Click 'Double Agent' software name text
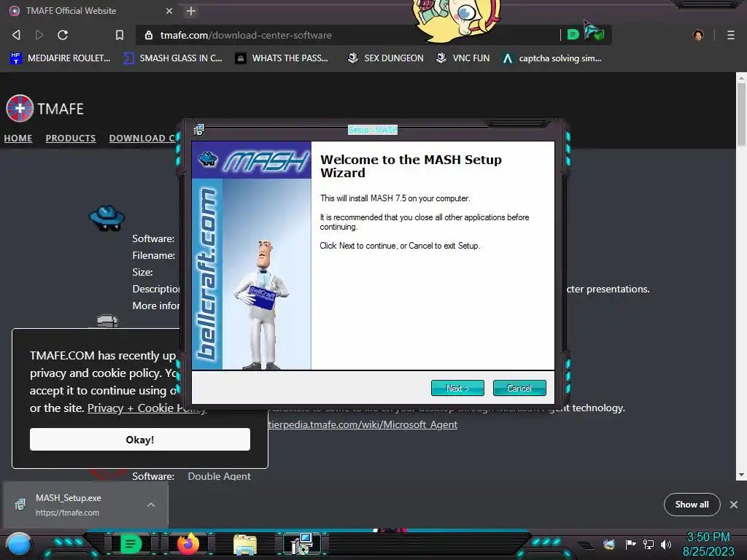The image size is (747, 560). [219, 476]
